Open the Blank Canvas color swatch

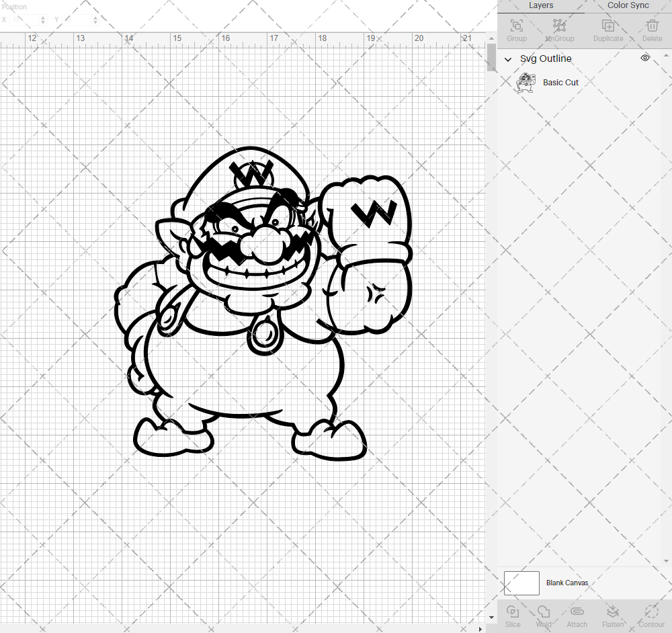pyautogui.click(x=521, y=583)
